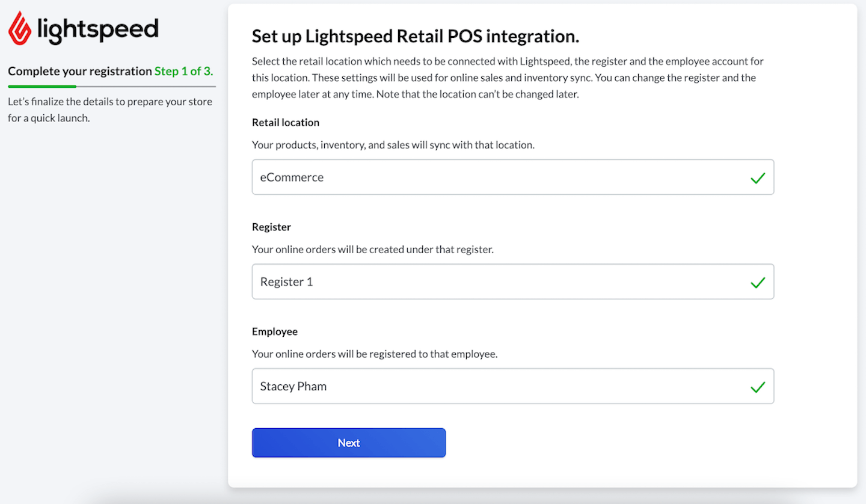
Task: Click the 'Retail location' label
Action: 286,122
